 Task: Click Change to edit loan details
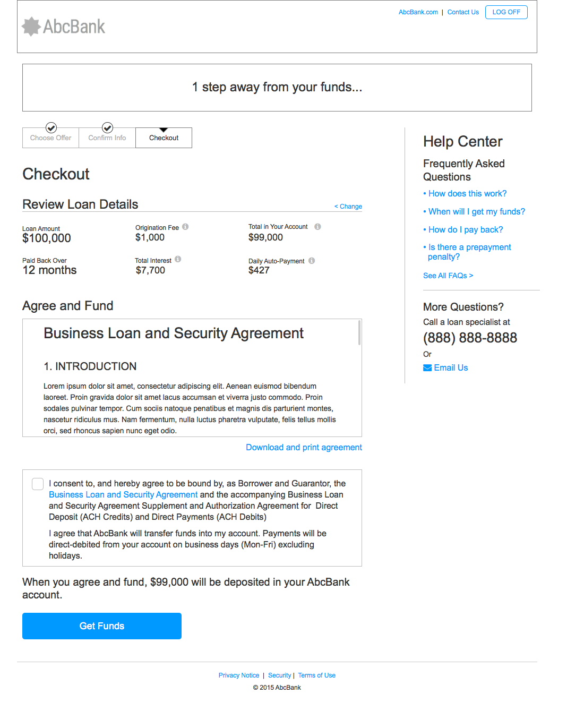[348, 207]
